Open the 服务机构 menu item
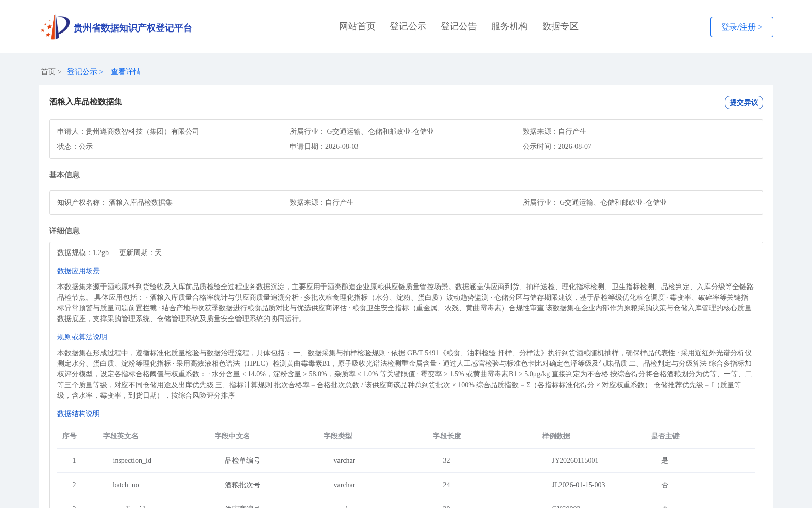Screen dimensions: 812x508 coord(510,26)
